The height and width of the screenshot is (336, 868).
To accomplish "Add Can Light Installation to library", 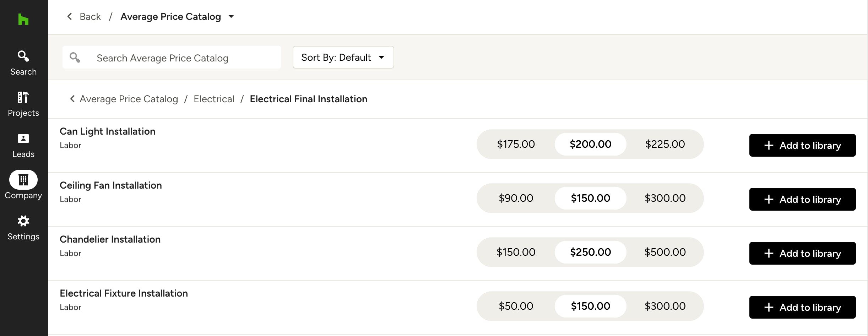I will (x=802, y=145).
